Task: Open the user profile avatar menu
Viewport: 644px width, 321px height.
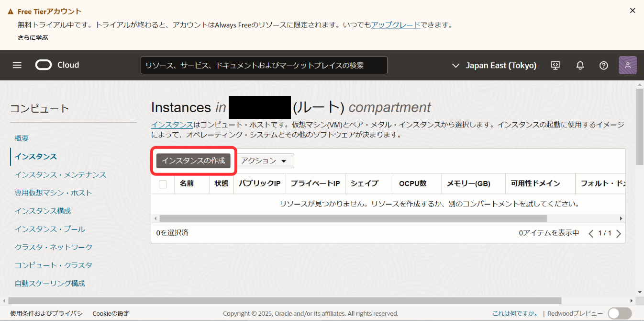Action: (x=628, y=65)
